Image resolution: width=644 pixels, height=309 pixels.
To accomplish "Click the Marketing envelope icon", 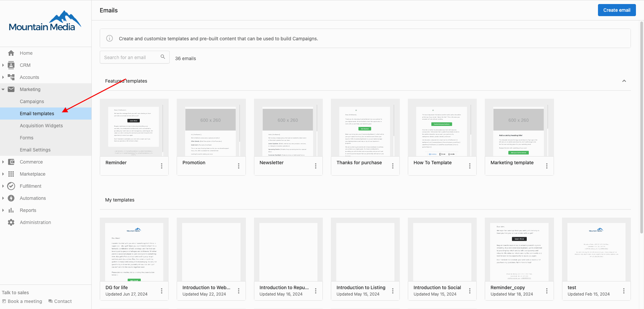I will (11, 89).
